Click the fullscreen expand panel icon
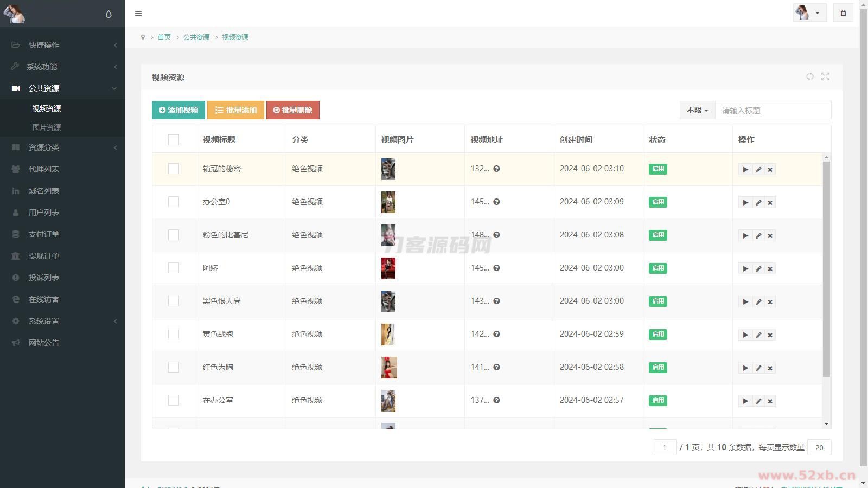The image size is (868, 488). point(825,76)
